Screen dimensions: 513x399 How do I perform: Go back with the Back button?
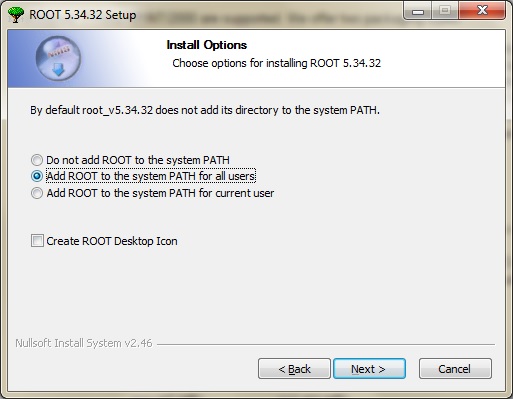coord(294,369)
